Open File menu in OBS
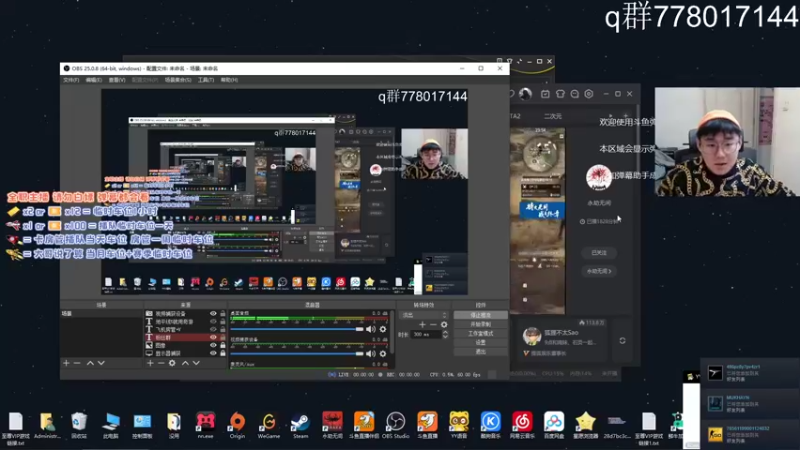Viewport: 800px width, 450px height. pyautogui.click(x=71, y=80)
